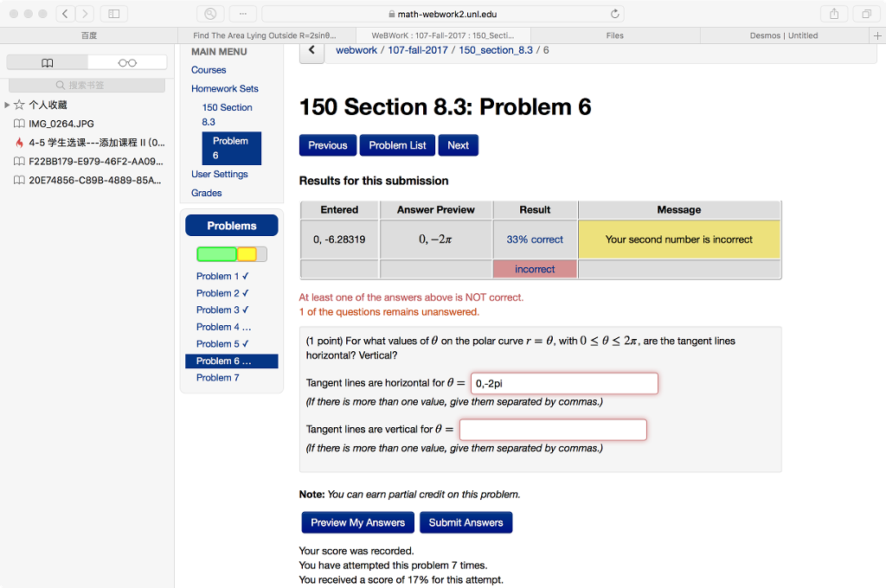
Task: Switch to the 百度 tab
Action: coord(87,35)
